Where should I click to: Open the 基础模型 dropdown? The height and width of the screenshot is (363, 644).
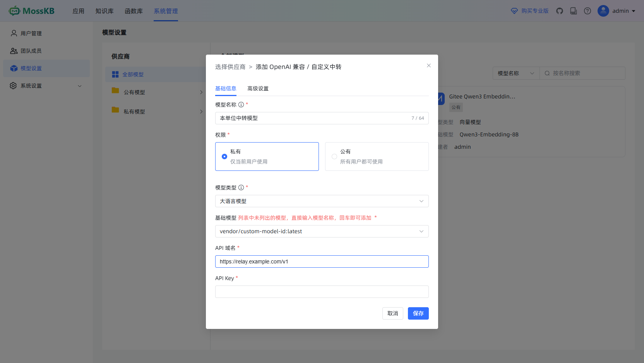pyautogui.click(x=322, y=231)
